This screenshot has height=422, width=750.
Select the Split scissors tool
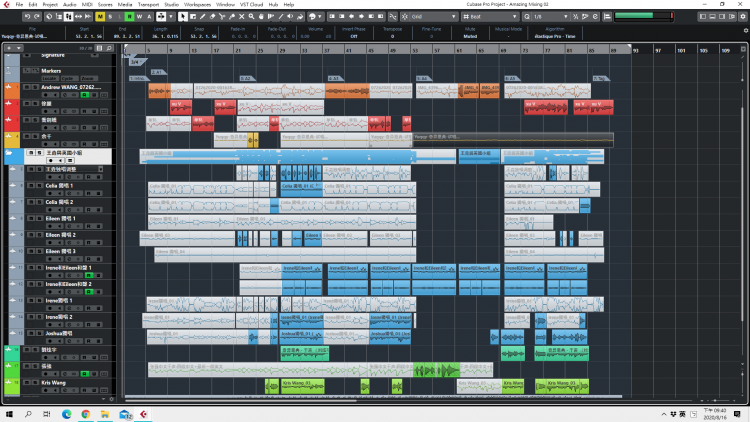pyautogui.click(x=222, y=17)
